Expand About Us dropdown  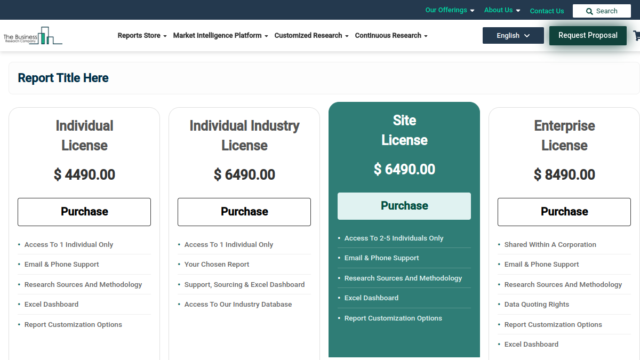point(502,10)
